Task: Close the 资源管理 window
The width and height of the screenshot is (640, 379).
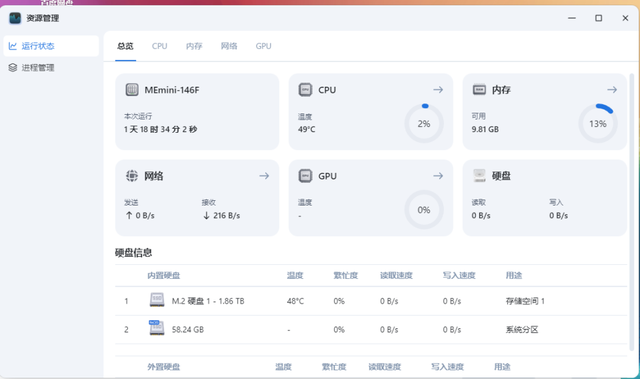Action: pos(625,18)
